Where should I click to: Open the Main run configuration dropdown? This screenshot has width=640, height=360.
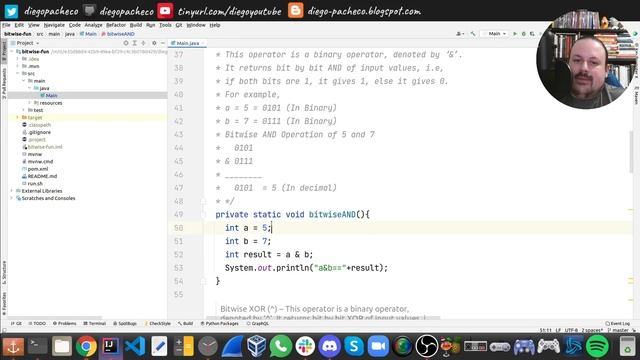click(x=495, y=33)
